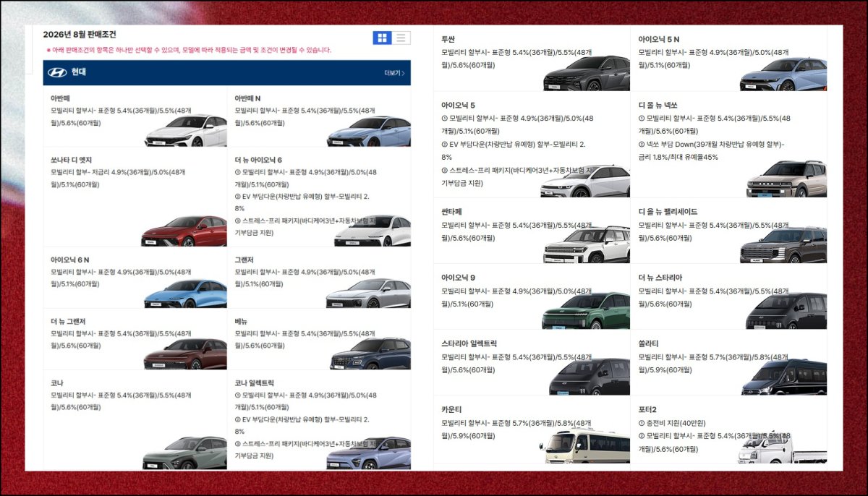Select the 더 뉴 아이오닉 6 car image

click(x=373, y=231)
